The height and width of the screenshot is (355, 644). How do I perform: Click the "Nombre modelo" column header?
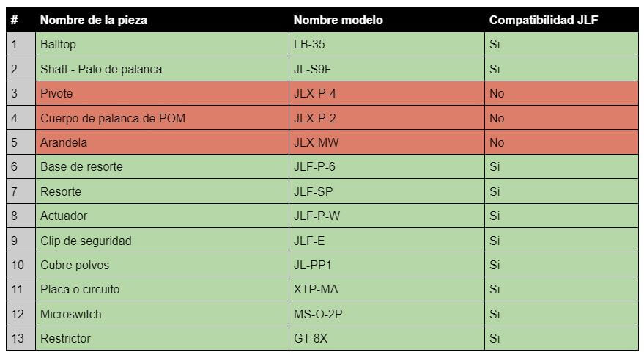tap(338, 21)
